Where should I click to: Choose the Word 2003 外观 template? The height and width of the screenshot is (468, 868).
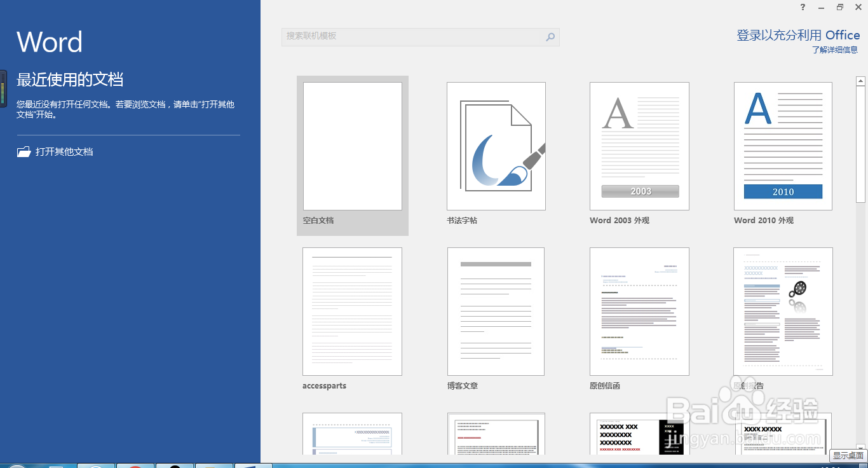[x=639, y=146]
